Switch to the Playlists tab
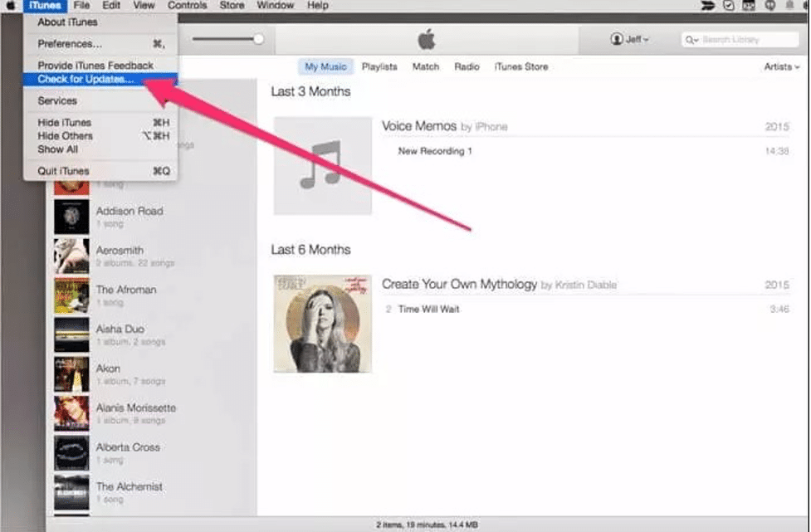Image resolution: width=811 pixels, height=532 pixels. point(379,66)
